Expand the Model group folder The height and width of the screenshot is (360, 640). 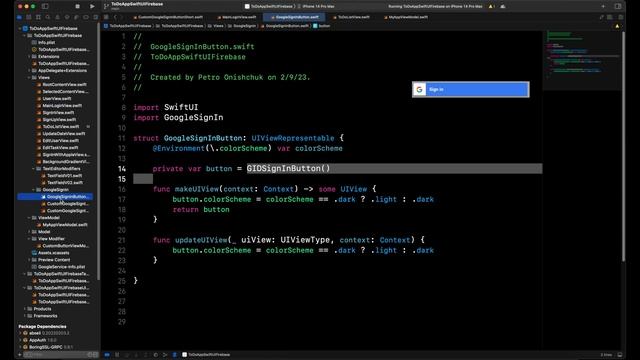click(29, 232)
